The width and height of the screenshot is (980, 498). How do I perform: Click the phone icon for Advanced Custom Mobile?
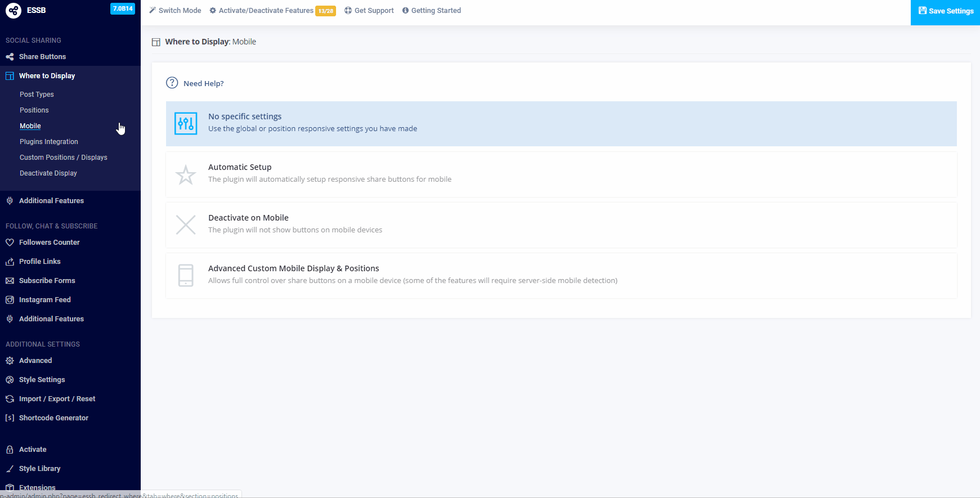click(186, 276)
